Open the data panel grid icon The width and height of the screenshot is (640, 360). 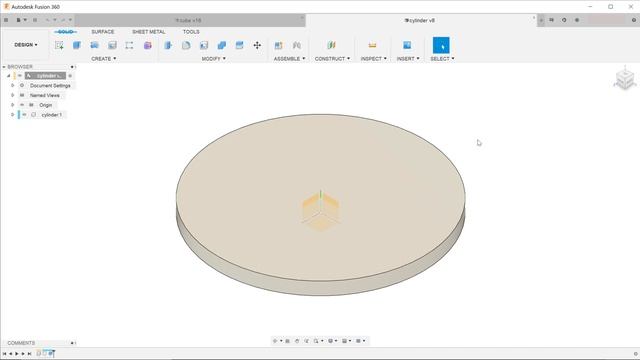[6, 20]
